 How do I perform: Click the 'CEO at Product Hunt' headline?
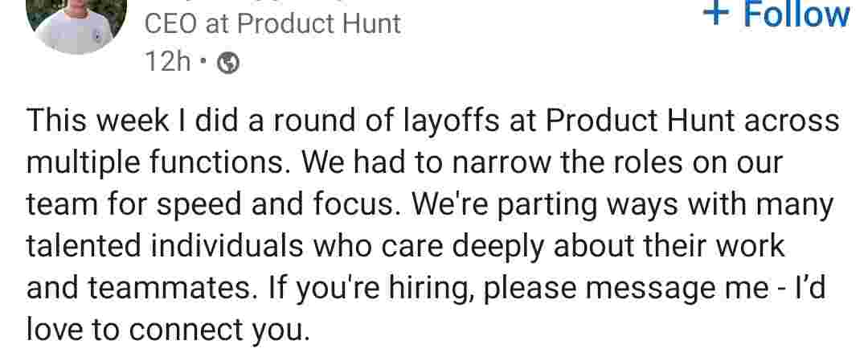[x=272, y=24]
